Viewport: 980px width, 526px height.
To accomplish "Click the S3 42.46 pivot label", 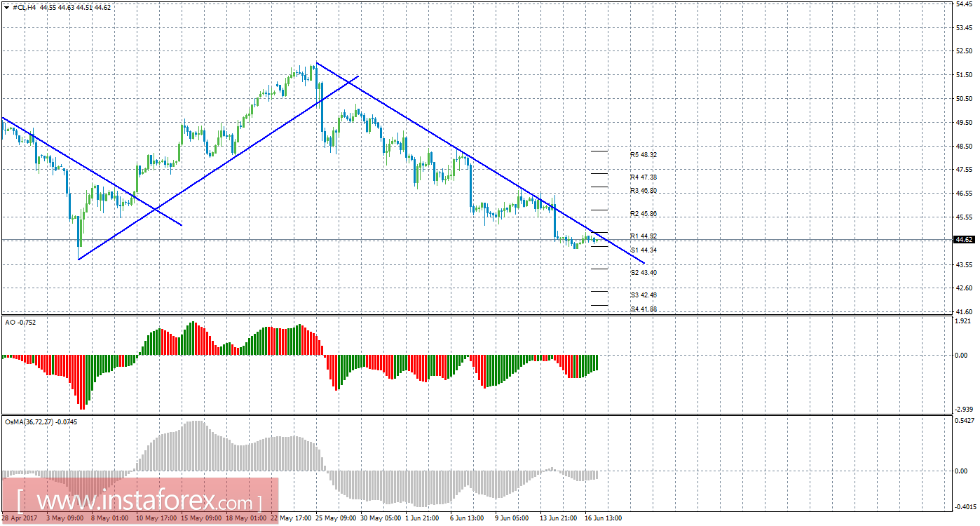I will pyautogui.click(x=643, y=295).
